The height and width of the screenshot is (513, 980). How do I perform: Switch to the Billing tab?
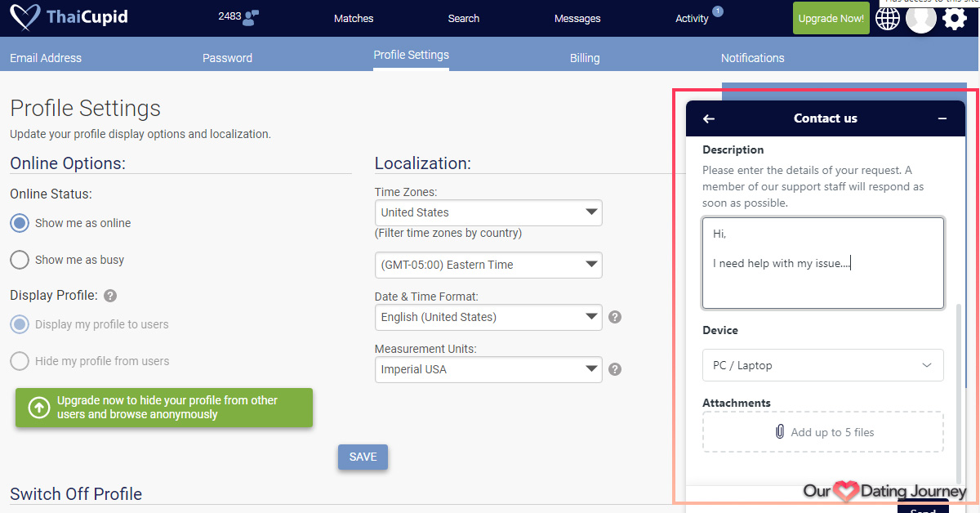pos(585,58)
